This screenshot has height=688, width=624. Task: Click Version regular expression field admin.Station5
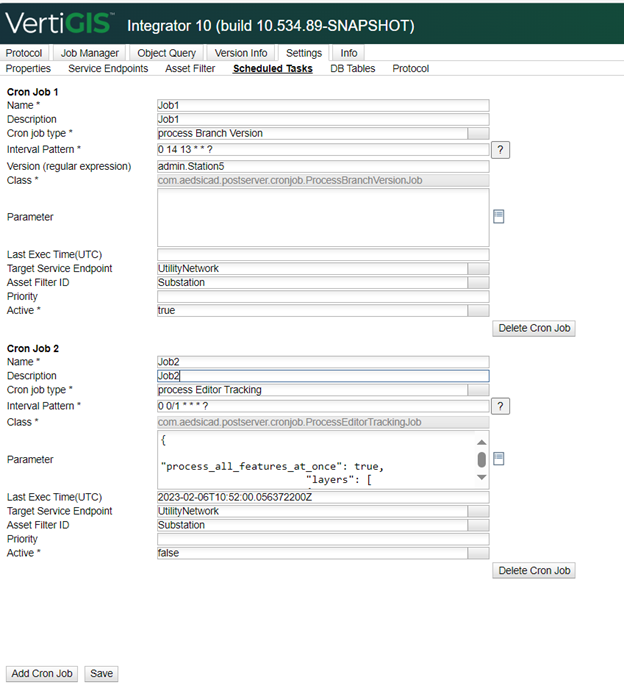coord(323,166)
